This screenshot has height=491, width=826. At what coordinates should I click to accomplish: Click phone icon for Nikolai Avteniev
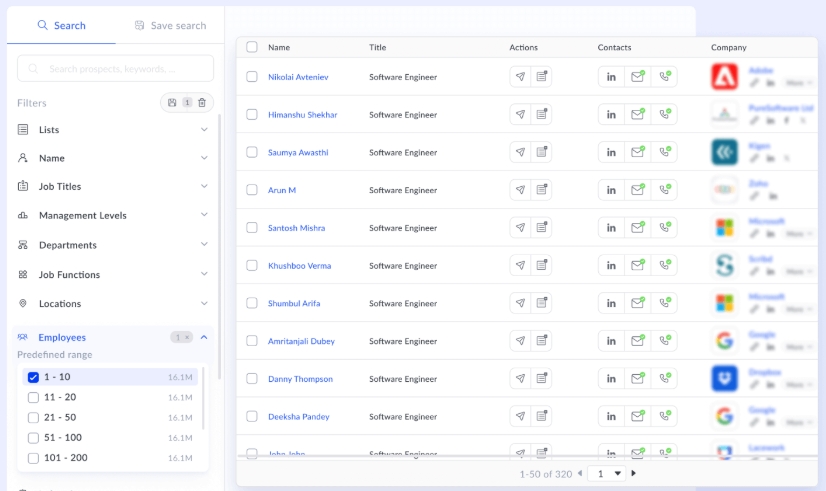pos(665,77)
